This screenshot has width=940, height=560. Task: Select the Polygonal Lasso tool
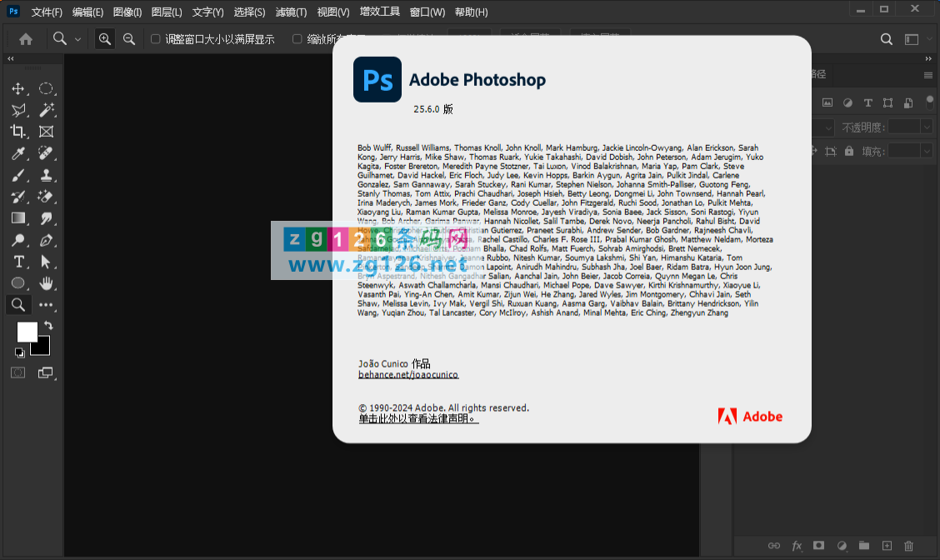(x=18, y=110)
